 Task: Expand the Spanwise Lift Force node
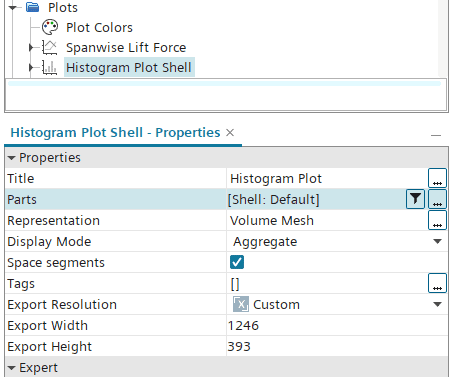[31, 47]
